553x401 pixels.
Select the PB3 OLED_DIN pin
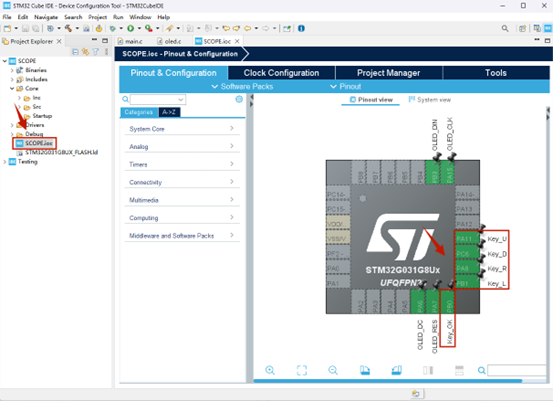tap(433, 172)
